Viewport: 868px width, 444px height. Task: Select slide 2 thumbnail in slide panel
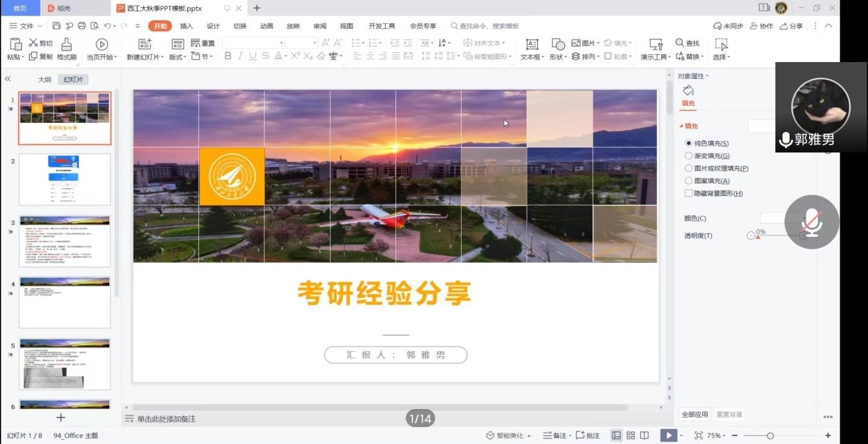pyautogui.click(x=65, y=179)
